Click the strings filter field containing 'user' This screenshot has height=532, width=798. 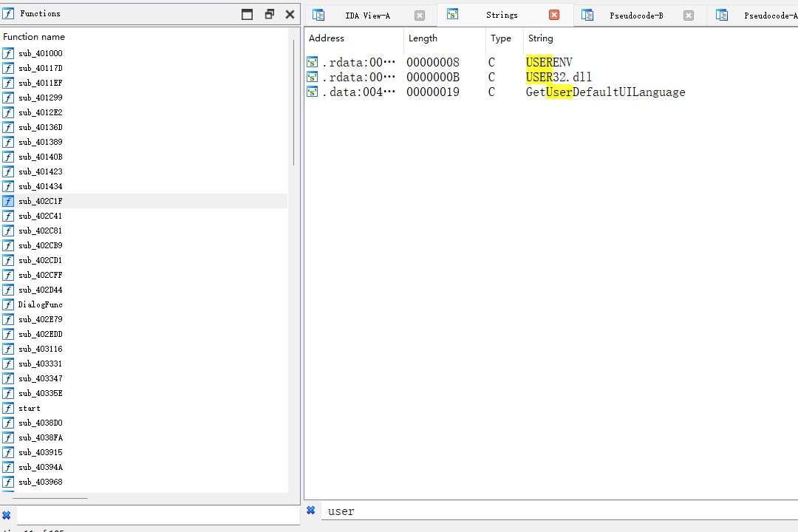coord(517,511)
